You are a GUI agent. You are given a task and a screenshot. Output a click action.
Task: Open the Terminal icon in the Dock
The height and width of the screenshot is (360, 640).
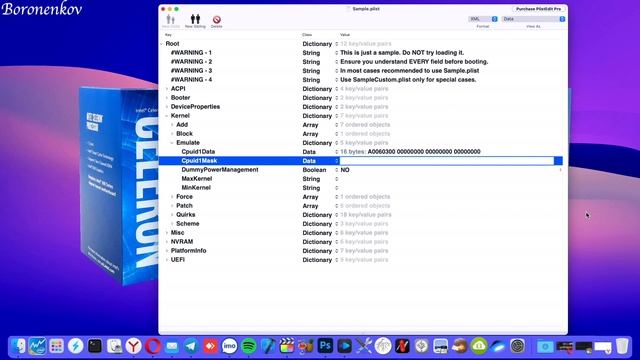click(x=95, y=347)
